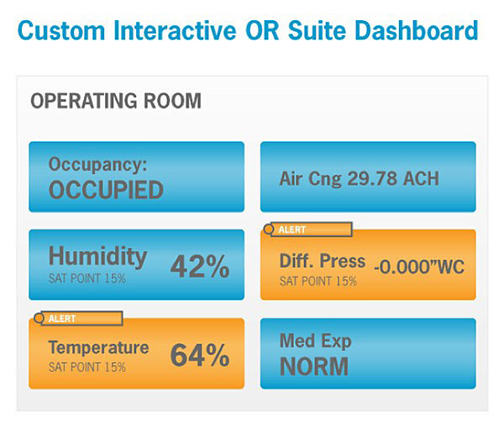Select the Occupancy tile label

coord(97,165)
